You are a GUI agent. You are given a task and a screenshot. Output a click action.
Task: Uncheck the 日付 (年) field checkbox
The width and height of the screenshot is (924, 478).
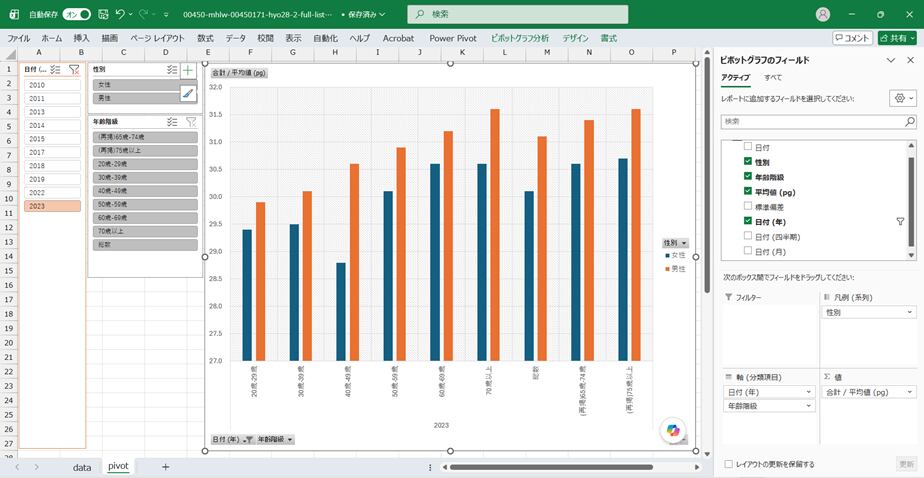pos(748,222)
